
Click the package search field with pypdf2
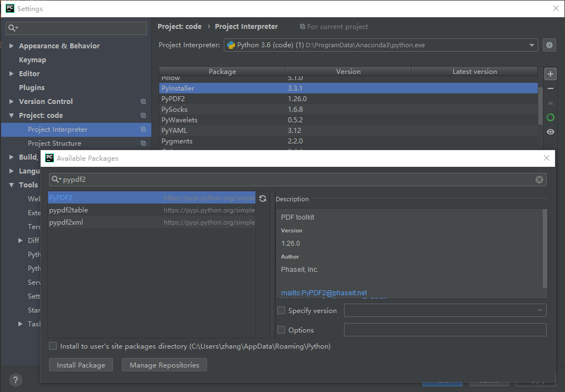[x=298, y=180]
